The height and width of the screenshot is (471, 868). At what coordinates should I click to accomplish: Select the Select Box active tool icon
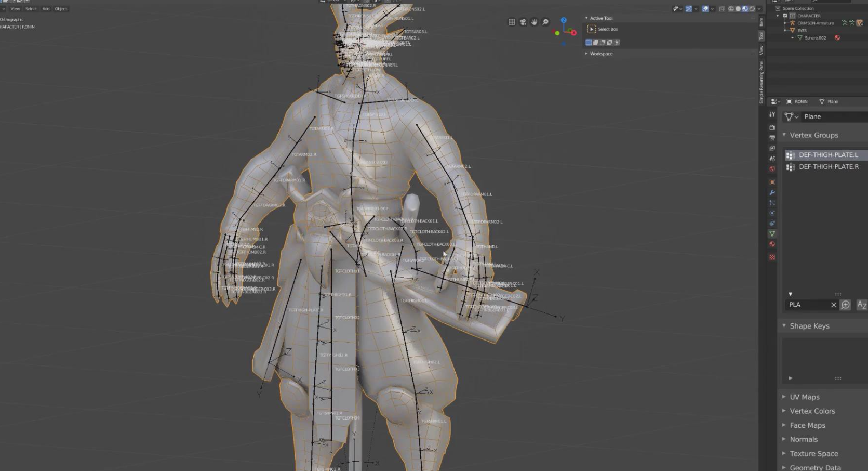click(591, 29)
